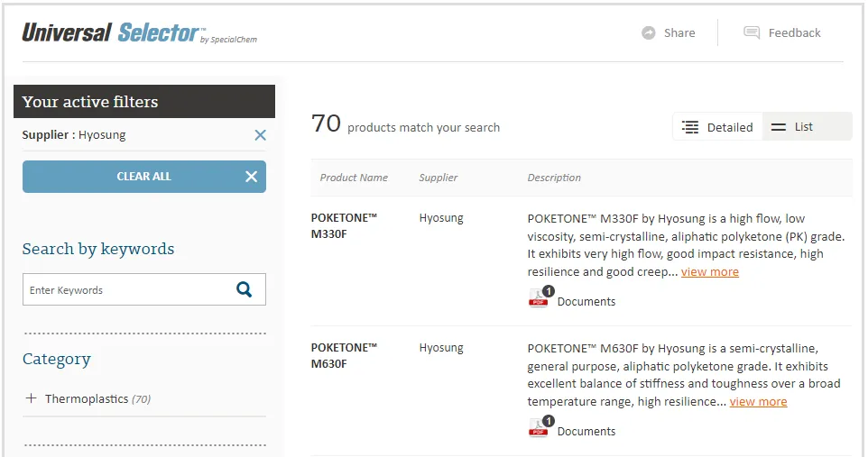This screenshot has width=868, height=457.
Task: Sort by Product Name column header
Action: point(354,178)
